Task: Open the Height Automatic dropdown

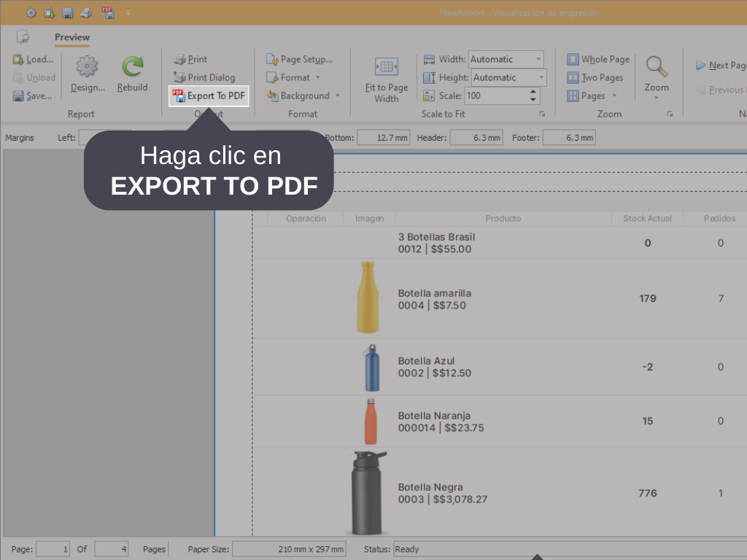Action: coord(541,77)
